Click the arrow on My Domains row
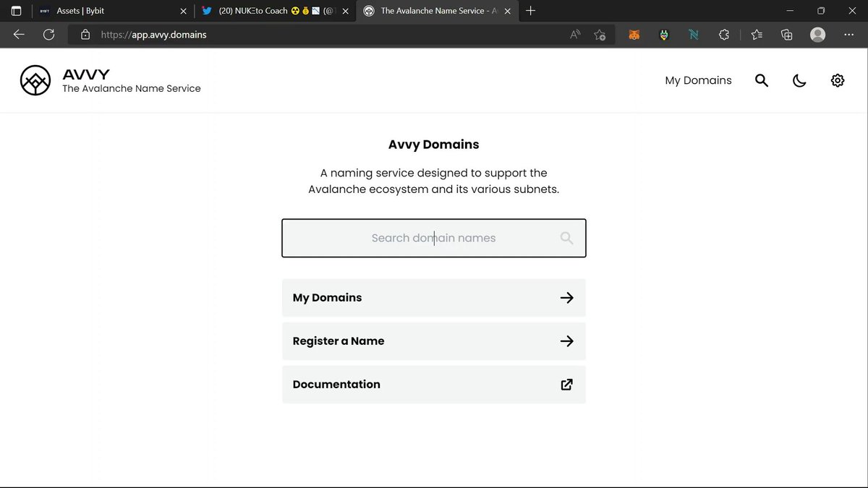Screen dimensions: 868x488 [x=567, y=298]
